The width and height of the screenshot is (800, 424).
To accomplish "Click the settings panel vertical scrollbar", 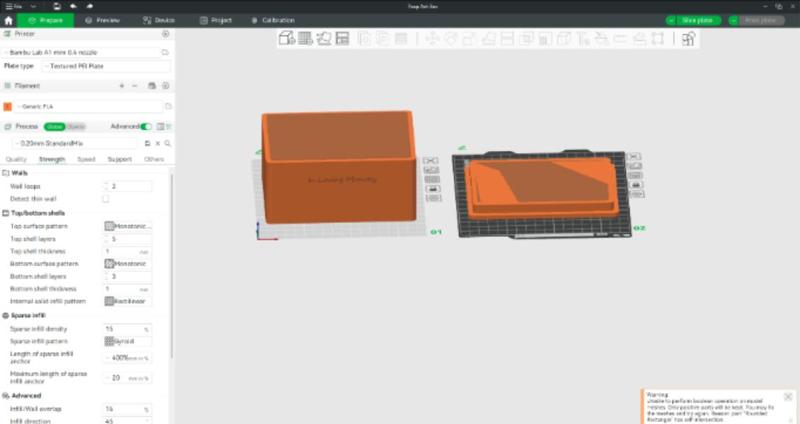I will (172, 265).
